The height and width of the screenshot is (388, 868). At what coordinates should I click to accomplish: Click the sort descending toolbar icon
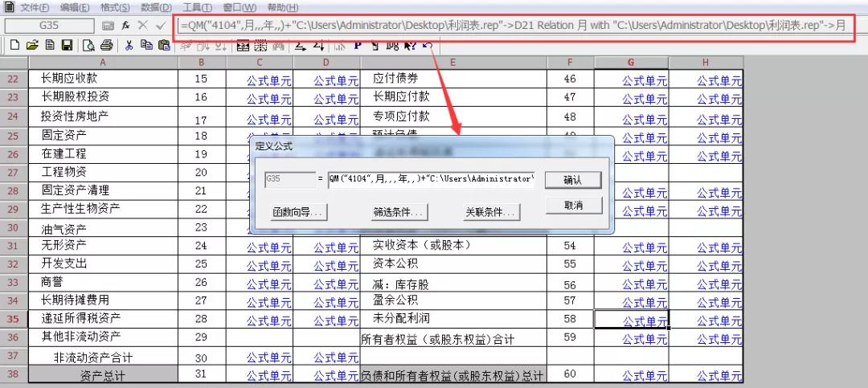(x=317, y=45)
